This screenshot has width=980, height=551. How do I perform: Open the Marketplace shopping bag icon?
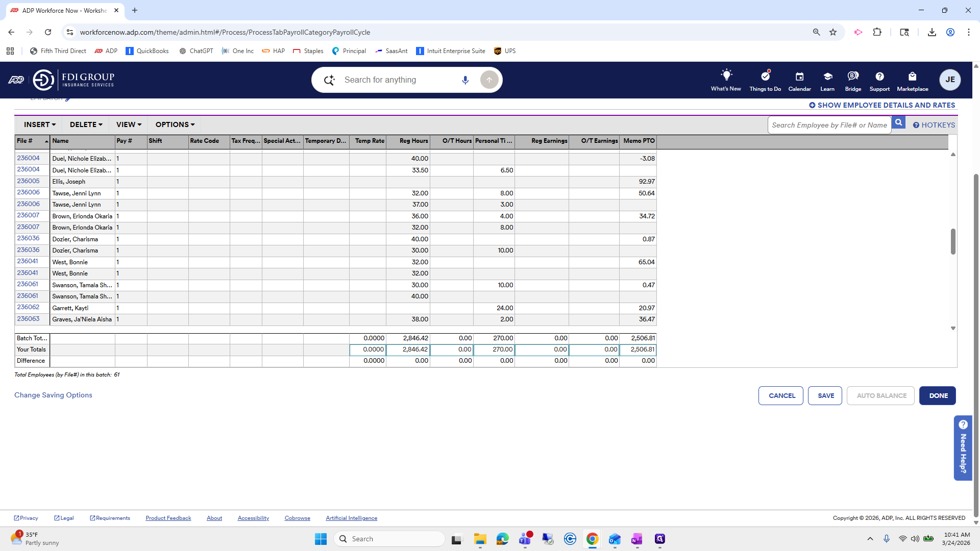(x=913, y=77)
